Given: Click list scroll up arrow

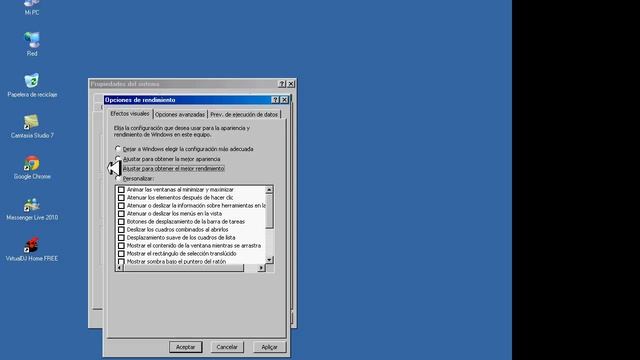Looking at the screenshot, I should click(x=269, y=190).
